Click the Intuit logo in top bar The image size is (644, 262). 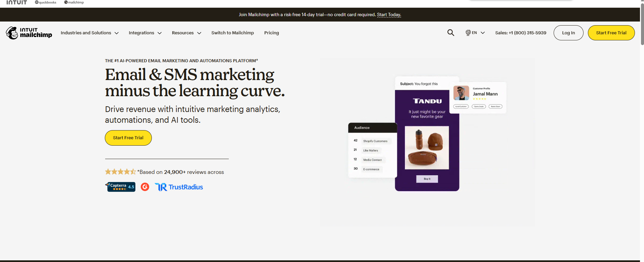tap(16, 2)
